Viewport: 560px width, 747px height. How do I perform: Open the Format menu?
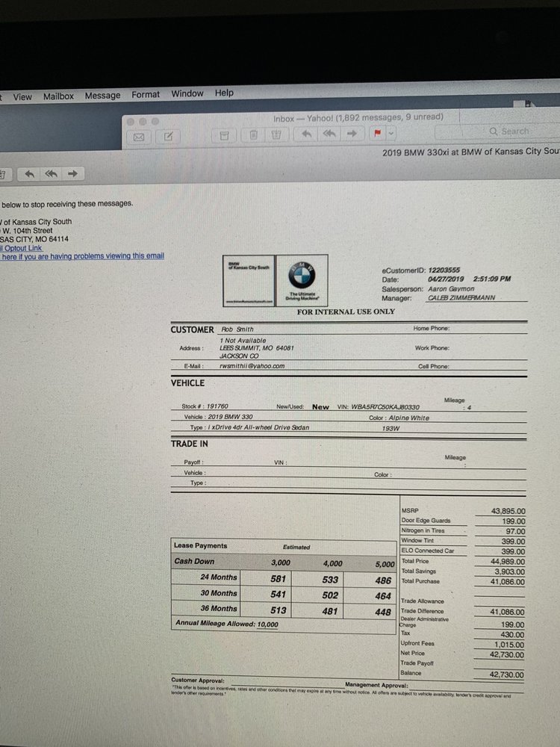click(146, 95)
